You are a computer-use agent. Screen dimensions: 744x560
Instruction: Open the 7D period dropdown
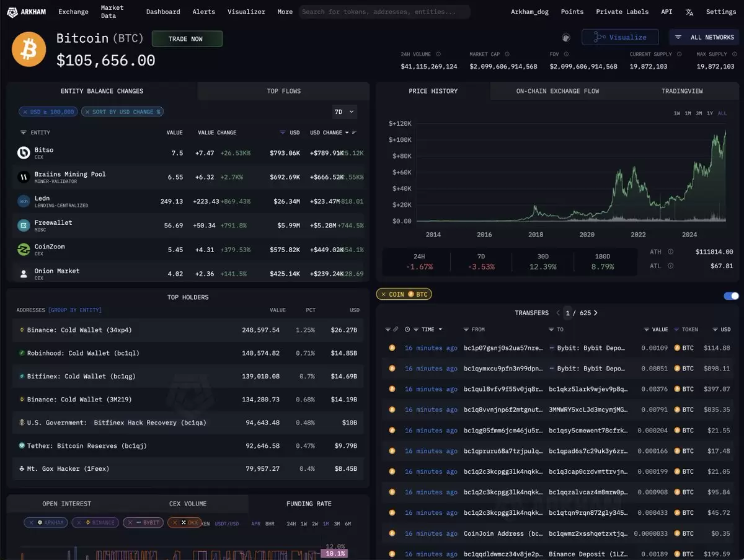[345, 112]
